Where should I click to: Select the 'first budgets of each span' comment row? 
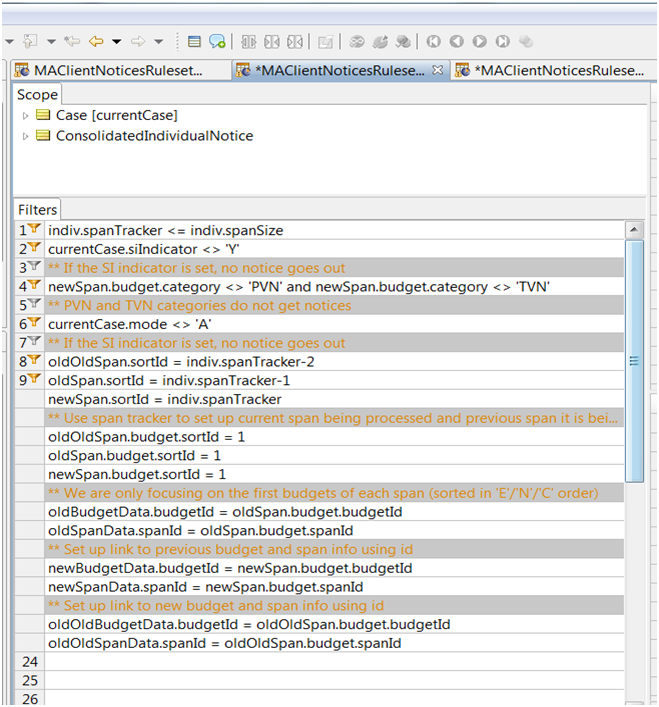coord(334,493)
